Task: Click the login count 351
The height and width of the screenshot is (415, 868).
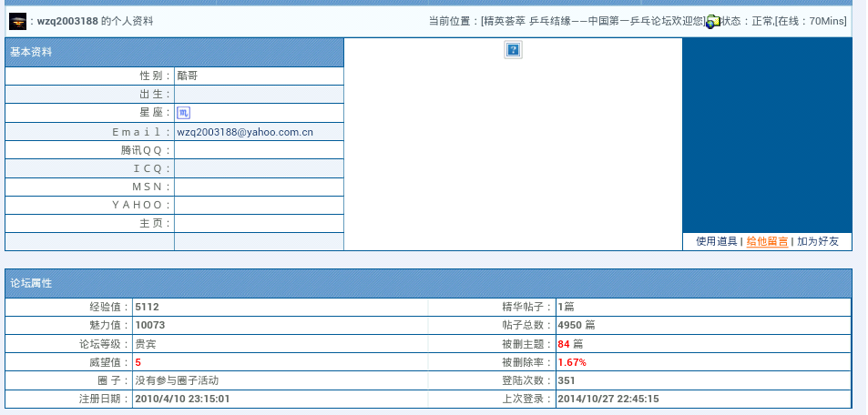Action: pos(567,380)
